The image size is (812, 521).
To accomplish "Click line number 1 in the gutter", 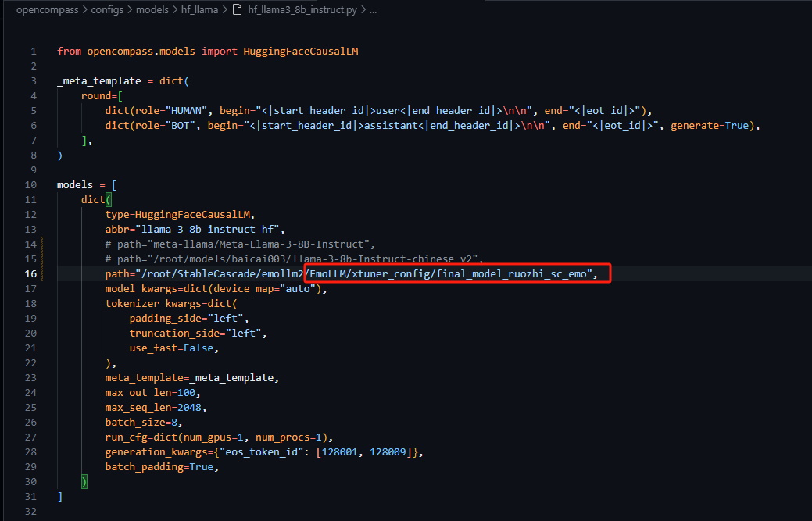I will [x=34, y=51].
